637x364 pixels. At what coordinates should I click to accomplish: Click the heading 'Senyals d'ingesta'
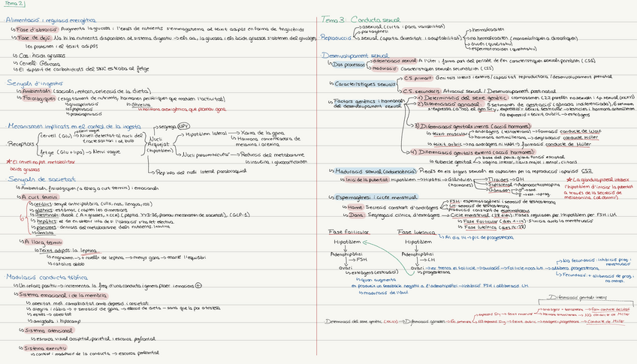[x=35, y=83]
